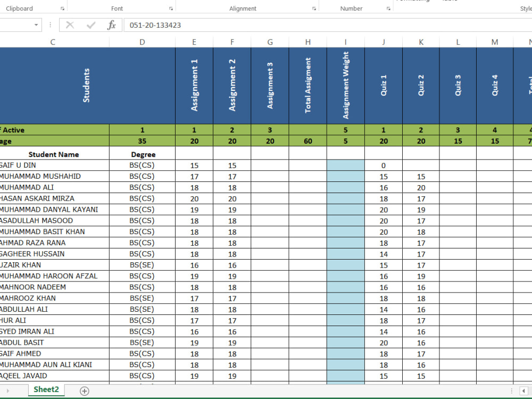Click the Students header cell

pos(88,86)
